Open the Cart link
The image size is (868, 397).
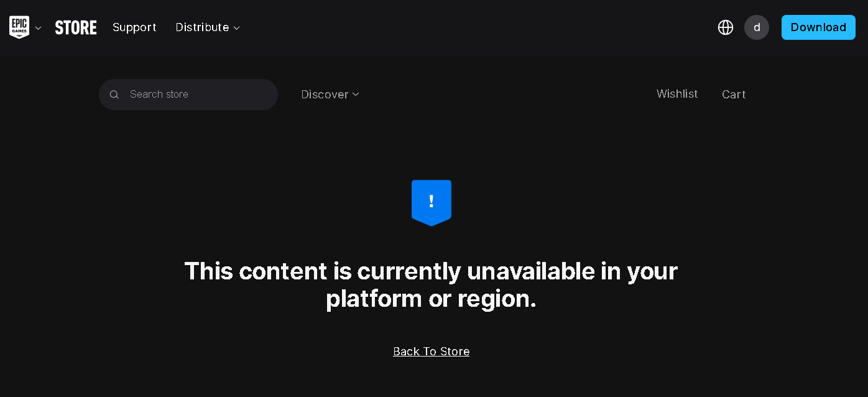(734, 95)
